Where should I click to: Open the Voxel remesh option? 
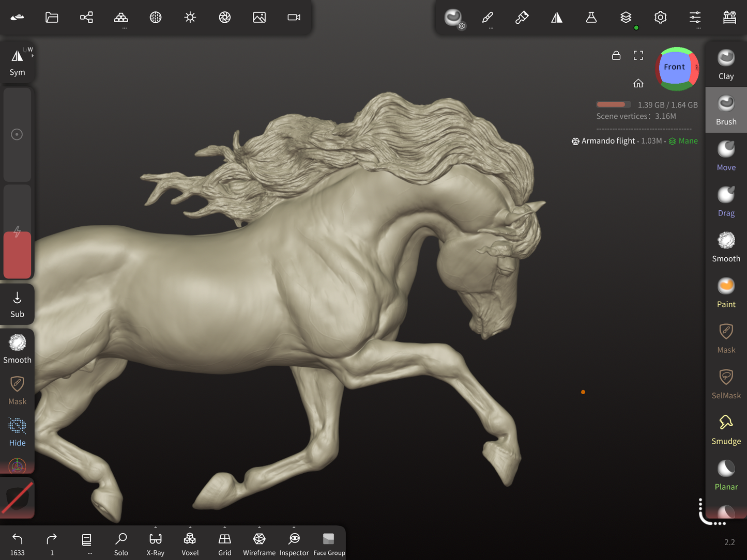[190, 543]
